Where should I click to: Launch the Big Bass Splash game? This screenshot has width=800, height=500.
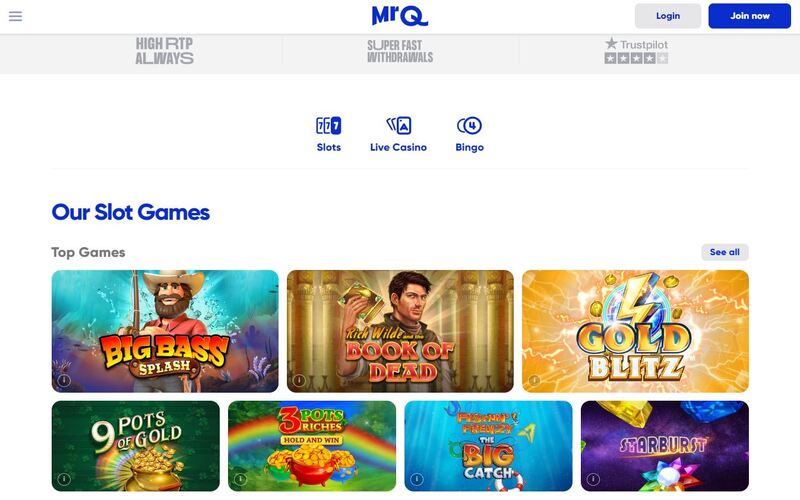(x=165, y=331)
